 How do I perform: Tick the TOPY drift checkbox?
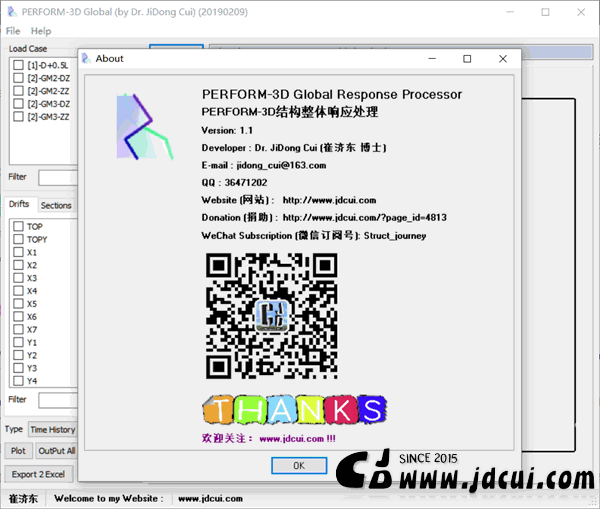(x=18, y=239)
